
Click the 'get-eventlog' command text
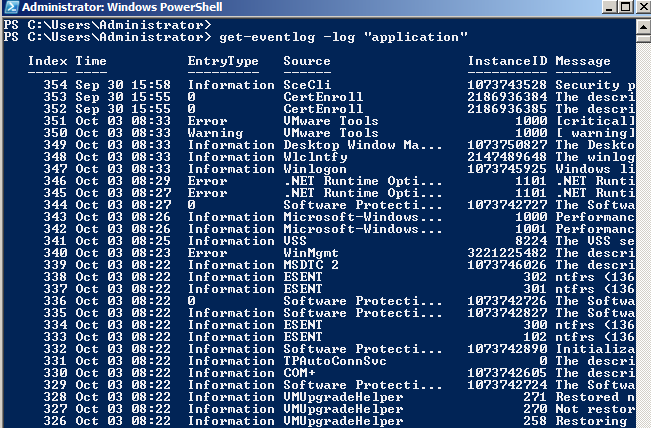[x=267, y=37]
